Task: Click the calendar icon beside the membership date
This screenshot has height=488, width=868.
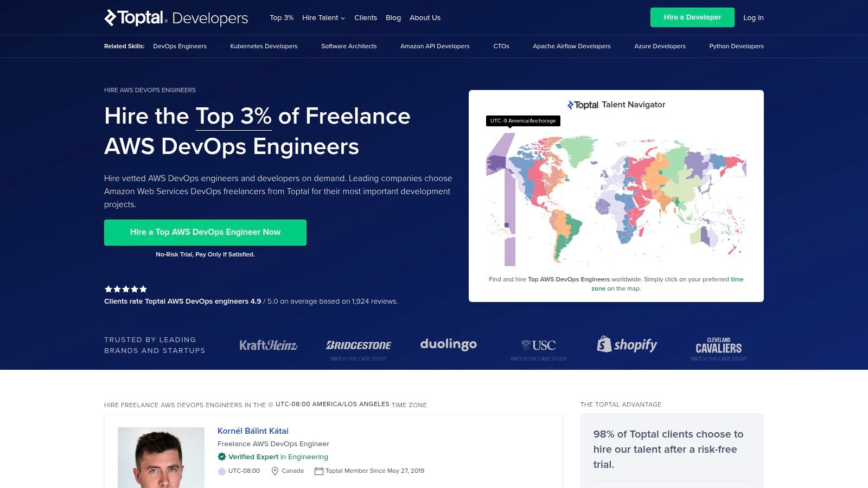Action: (319, 471)
